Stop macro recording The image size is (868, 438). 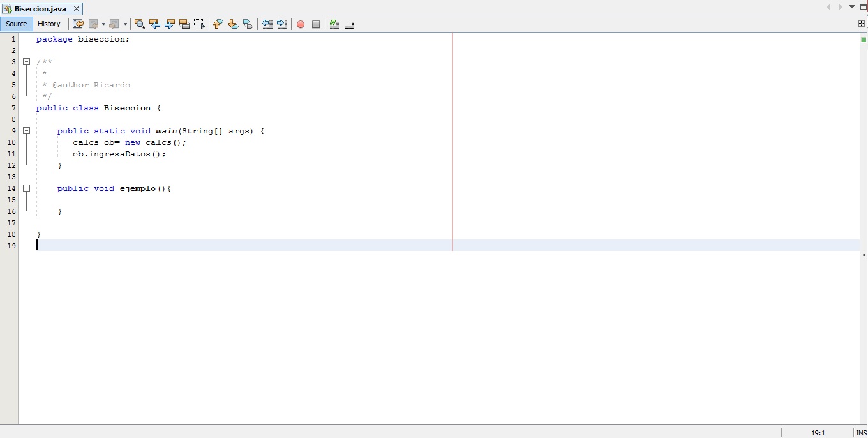(x=316, y=24)
